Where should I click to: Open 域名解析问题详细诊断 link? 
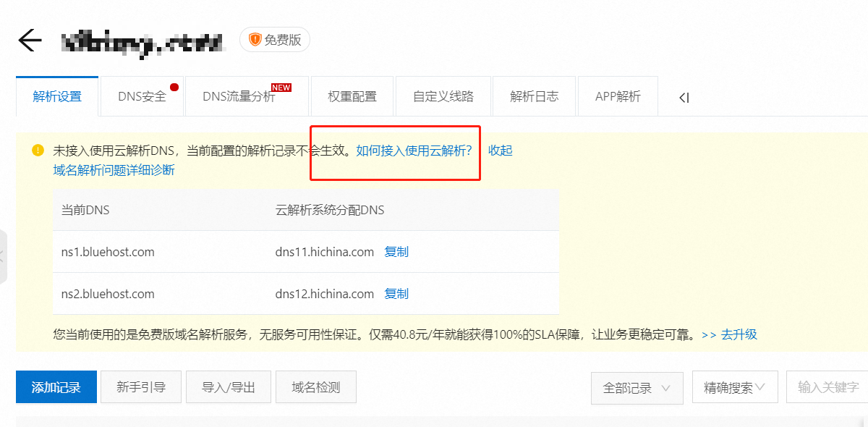[x=114, y=170]
